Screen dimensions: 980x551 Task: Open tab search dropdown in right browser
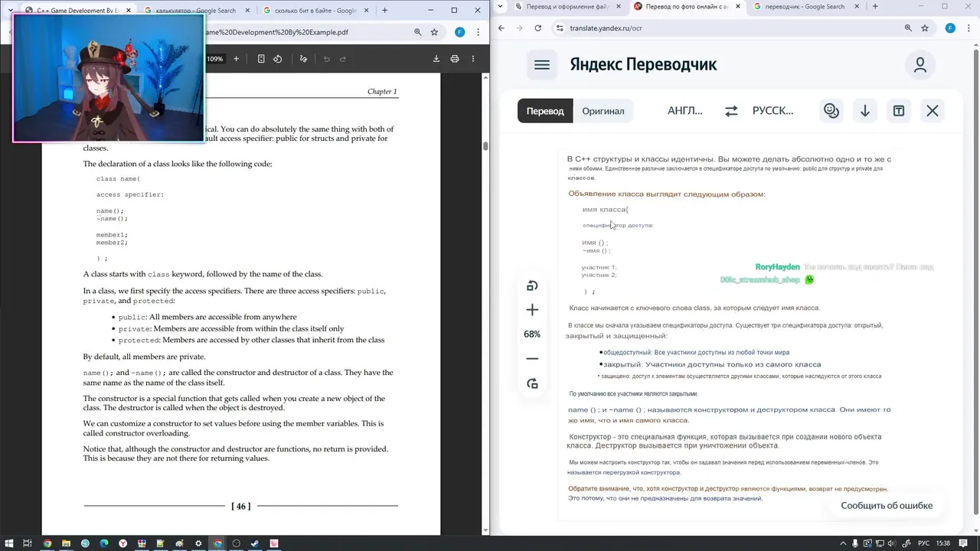point(499,7)
